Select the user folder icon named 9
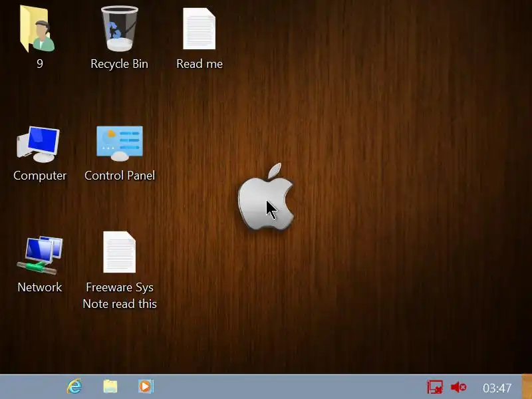Viewport: 532px width, 399px height. click(37, 29)
